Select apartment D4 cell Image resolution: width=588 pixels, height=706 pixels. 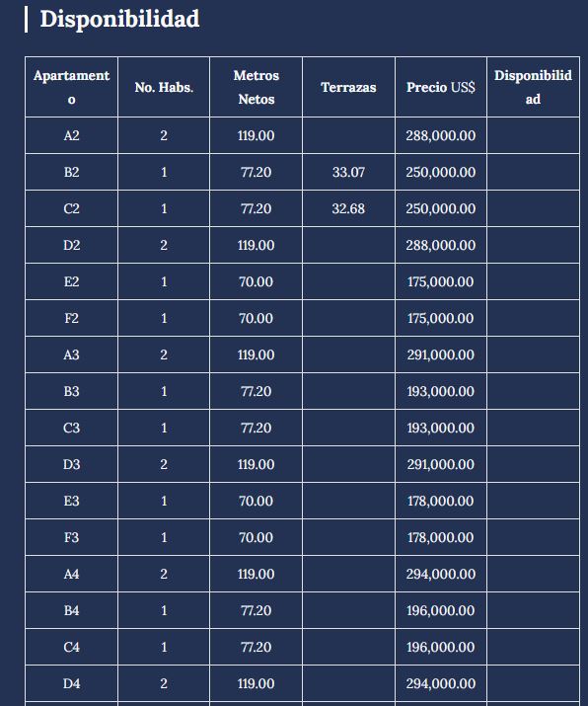click(x=72, y=683)
